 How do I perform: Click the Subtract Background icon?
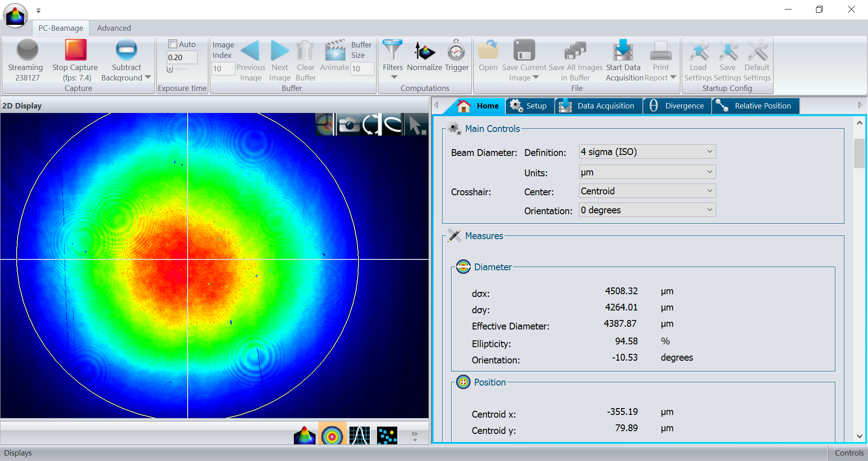(x=126, y=50)
